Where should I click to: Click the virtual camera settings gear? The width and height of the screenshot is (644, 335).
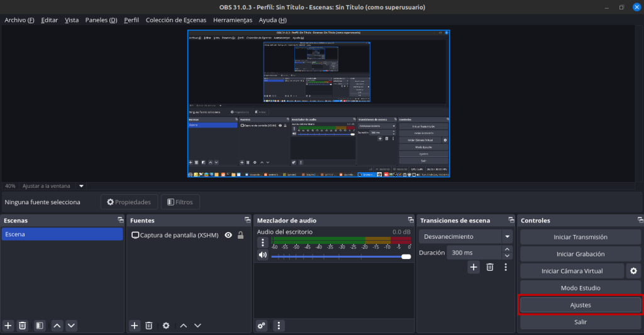634,271
